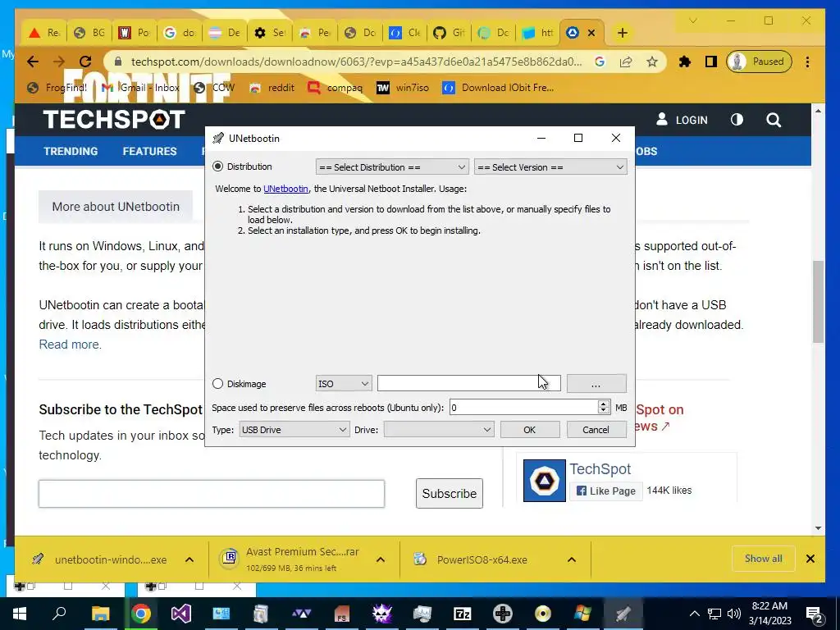Click TechSpot LOGIN

pos(682,120)
